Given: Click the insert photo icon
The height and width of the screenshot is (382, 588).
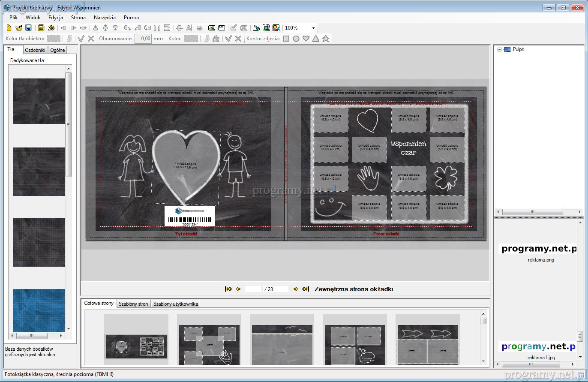Looking at the screenshot, I should coord(211,28).
